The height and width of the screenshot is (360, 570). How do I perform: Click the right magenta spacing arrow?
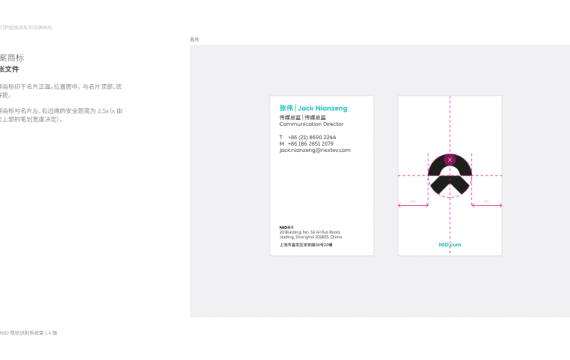pyautogui.click(x=487, y=205)
